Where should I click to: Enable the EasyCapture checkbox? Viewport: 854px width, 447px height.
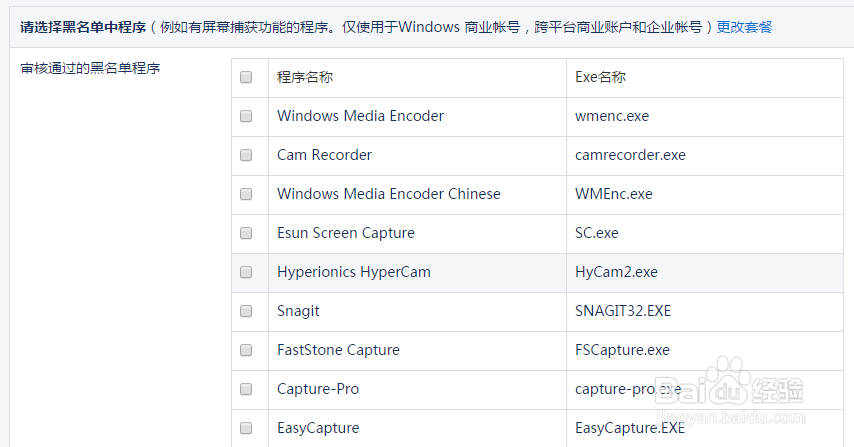246,428
